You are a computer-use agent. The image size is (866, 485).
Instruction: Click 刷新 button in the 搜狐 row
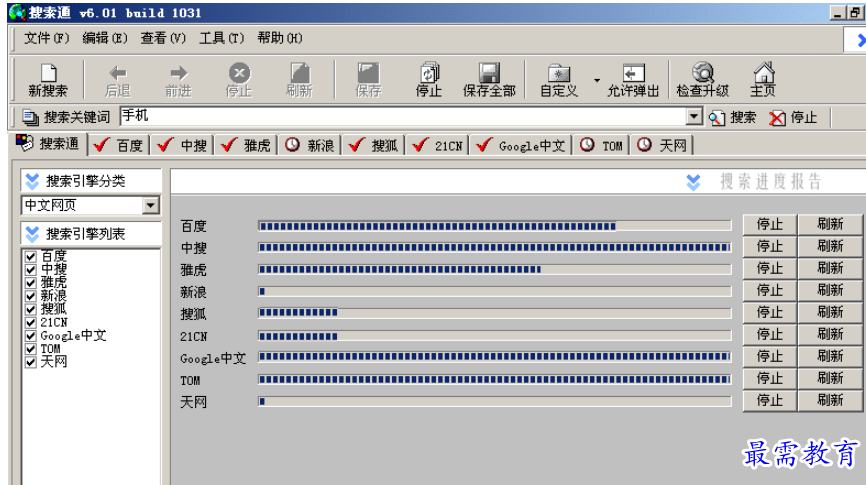[830, 313]
